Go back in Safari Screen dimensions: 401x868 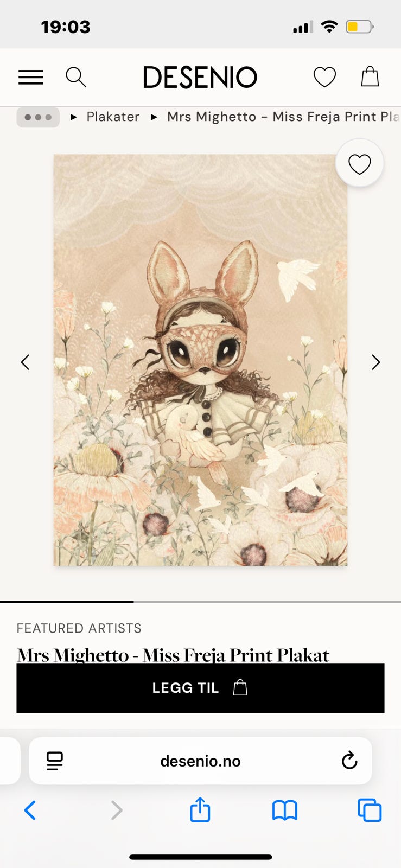30,810
